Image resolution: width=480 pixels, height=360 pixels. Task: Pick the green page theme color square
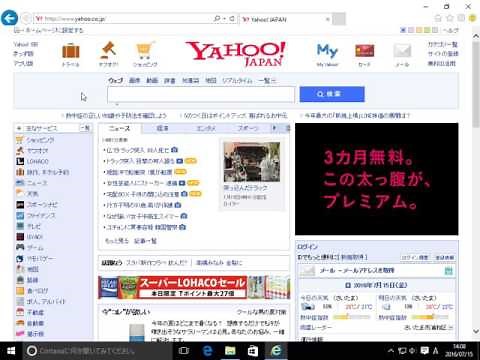tap(427, 30)
